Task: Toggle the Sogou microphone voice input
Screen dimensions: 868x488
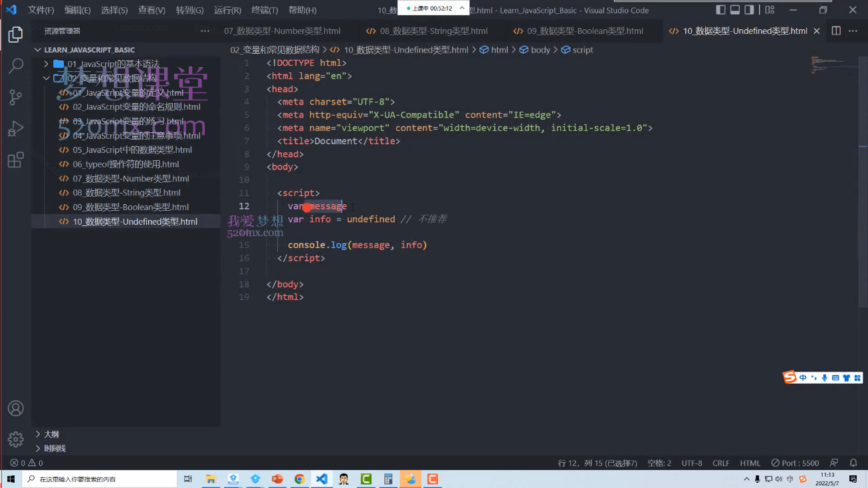Action: click(825, 378)
